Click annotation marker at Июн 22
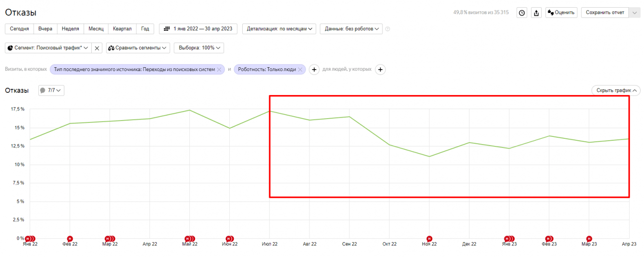This screenshot has height=257, width=644. pos(230,239)
